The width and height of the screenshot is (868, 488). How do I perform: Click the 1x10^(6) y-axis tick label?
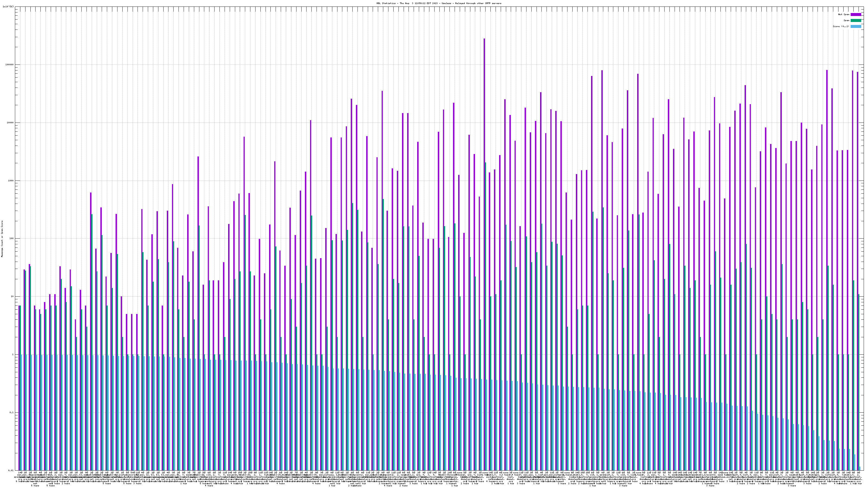point(8,7)
